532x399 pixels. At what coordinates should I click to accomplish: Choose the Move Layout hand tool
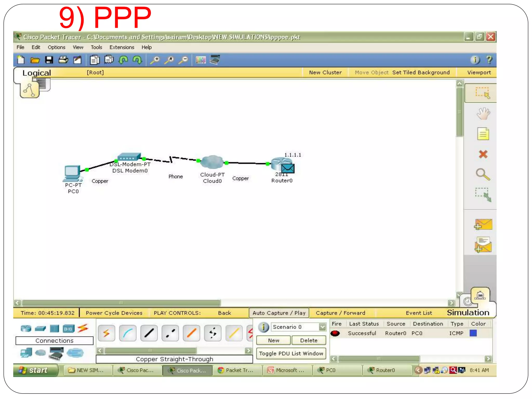click(x=483, y=114)
